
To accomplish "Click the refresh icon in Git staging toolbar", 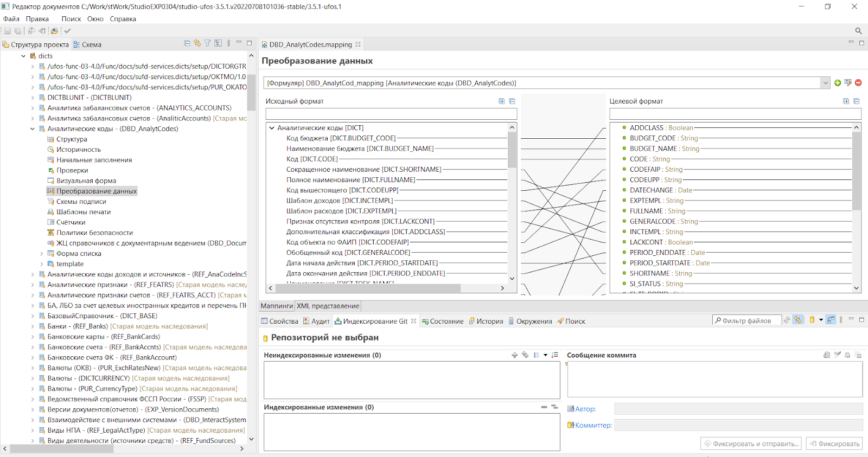I will coord(787,320).
